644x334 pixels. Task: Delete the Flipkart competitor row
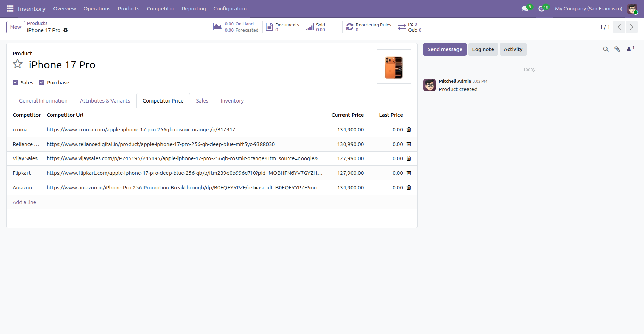[409, 173]
